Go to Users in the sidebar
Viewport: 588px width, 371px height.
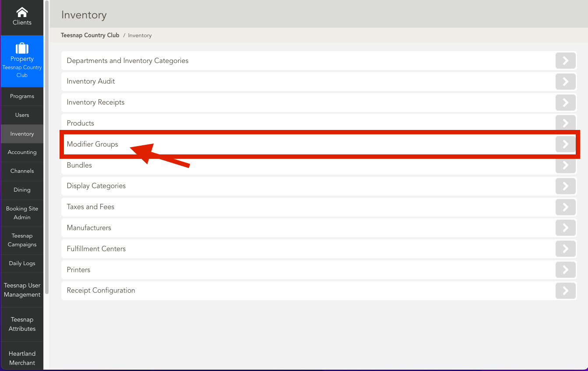pos(22,115)
